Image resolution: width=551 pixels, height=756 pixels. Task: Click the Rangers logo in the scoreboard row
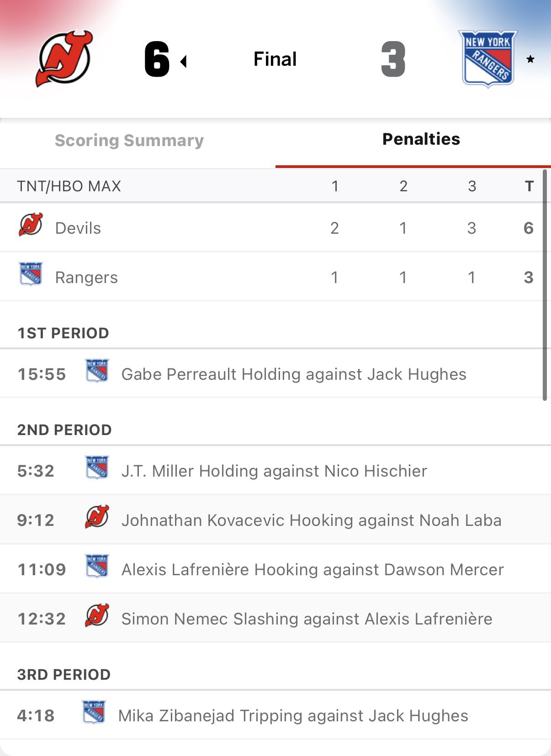pyautogui.click(x=31, y=274)
